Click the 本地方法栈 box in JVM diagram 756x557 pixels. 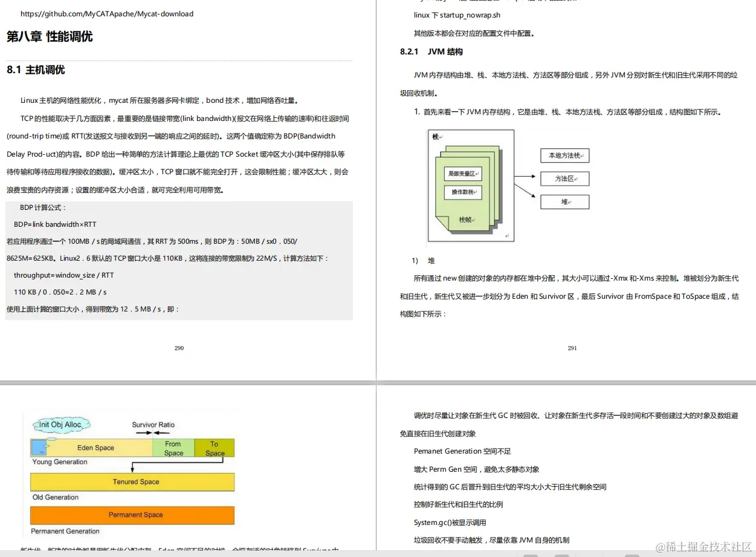[x=564, y=155]
